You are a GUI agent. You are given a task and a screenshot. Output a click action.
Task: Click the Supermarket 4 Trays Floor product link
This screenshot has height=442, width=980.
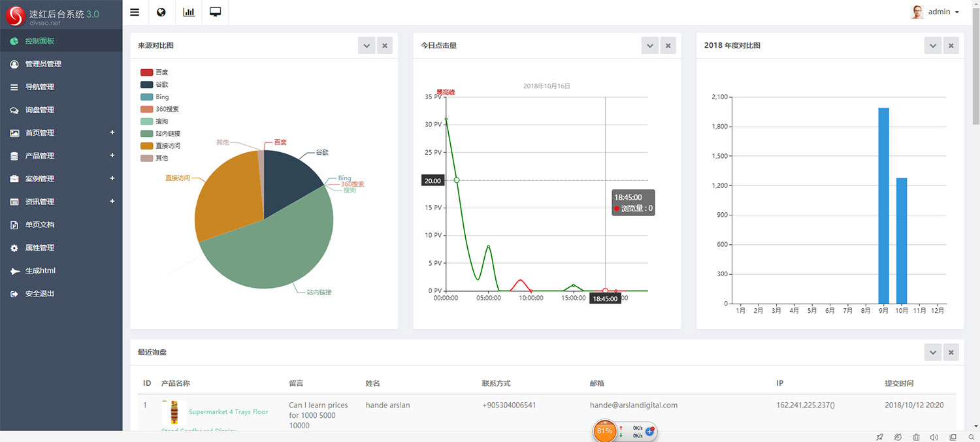pos(228,412)
